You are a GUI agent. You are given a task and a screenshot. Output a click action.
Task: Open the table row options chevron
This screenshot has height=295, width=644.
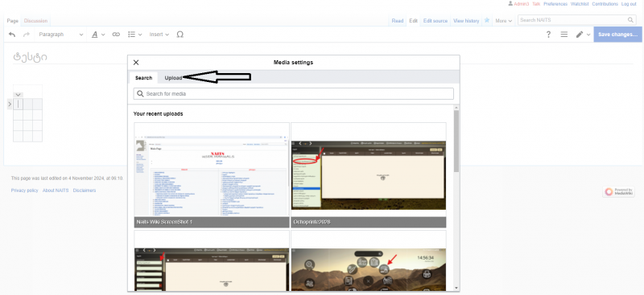tap(10, 104)
